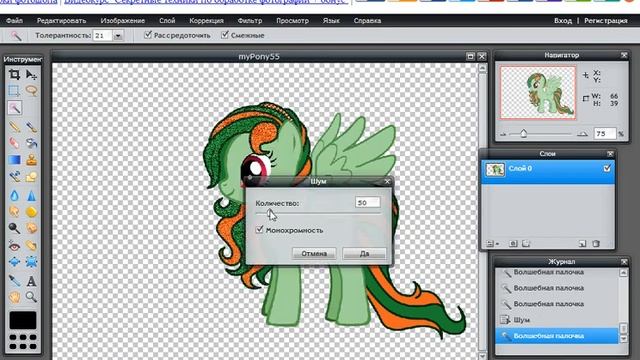Open the Файл menu
640x360 pixels.
(x=14, y=20)
